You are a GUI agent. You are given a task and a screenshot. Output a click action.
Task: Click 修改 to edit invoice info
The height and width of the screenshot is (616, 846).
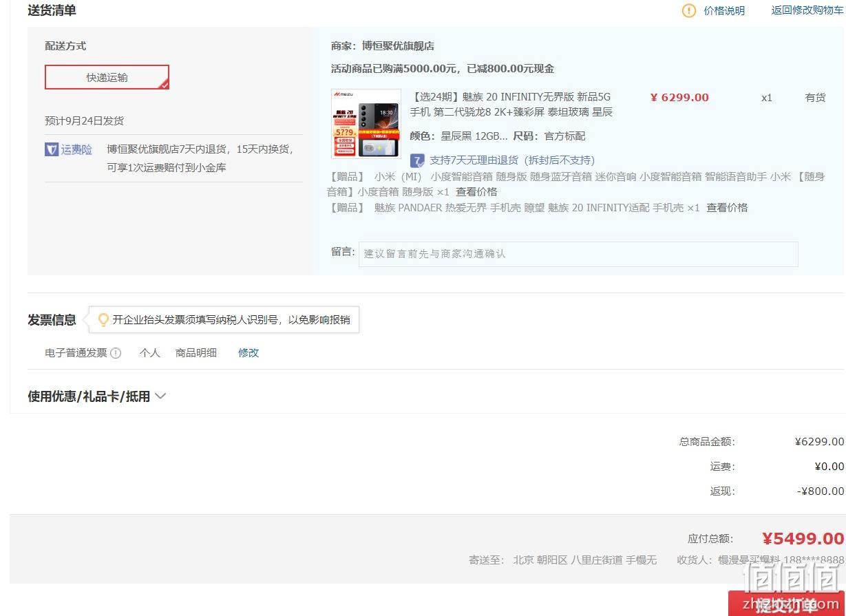point(248,352)
